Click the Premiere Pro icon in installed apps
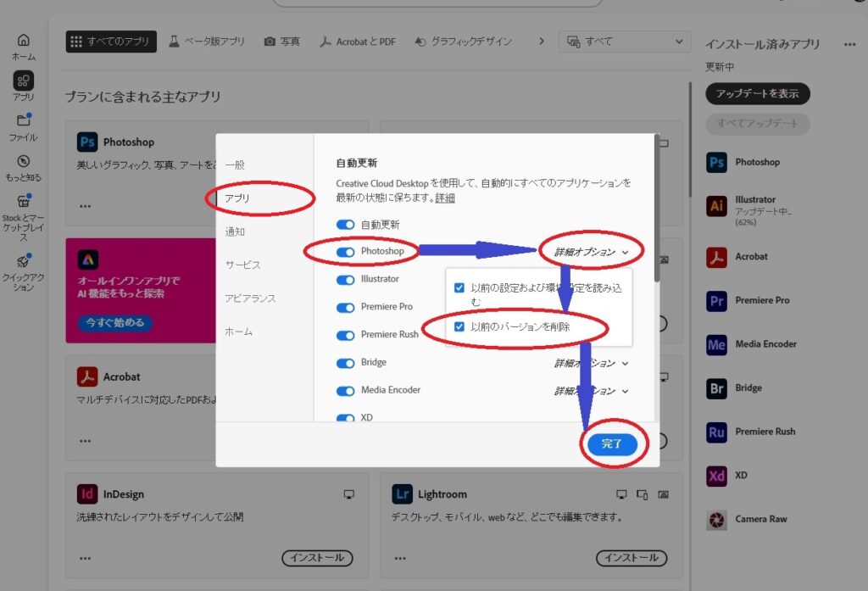Image resolution: width=868 pixels, height=591 pixels. (x=716, y=301)
